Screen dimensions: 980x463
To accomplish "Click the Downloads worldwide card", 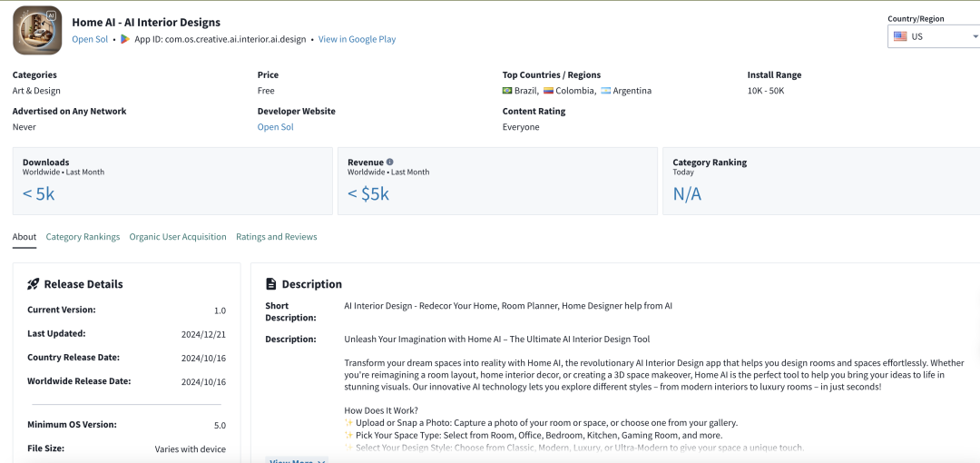I will 172,181.
